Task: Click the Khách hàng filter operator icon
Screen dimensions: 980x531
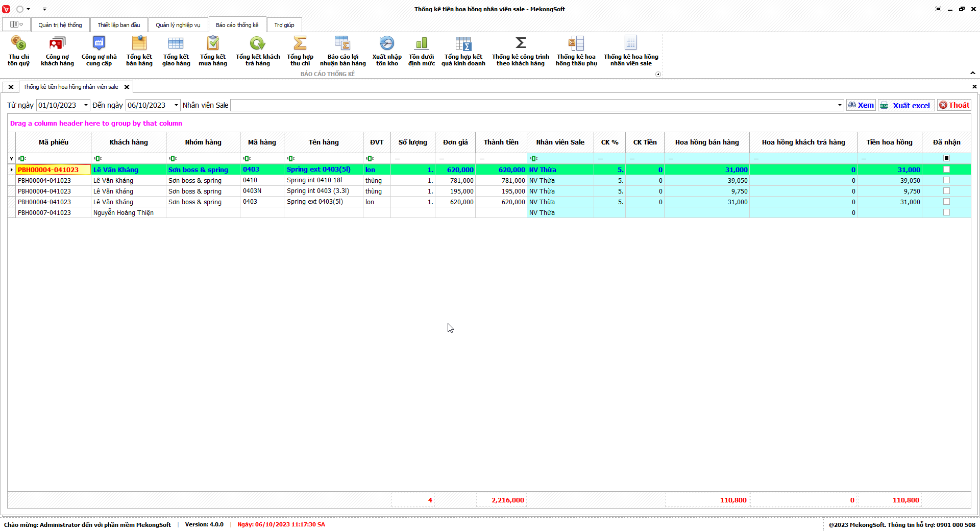Action: click(x=97, y=159)
